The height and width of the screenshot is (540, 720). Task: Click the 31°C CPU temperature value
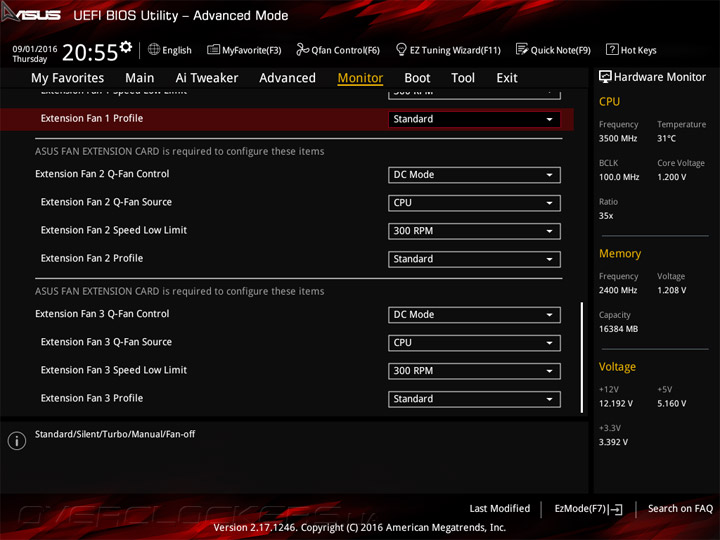(x=666, y=138)
